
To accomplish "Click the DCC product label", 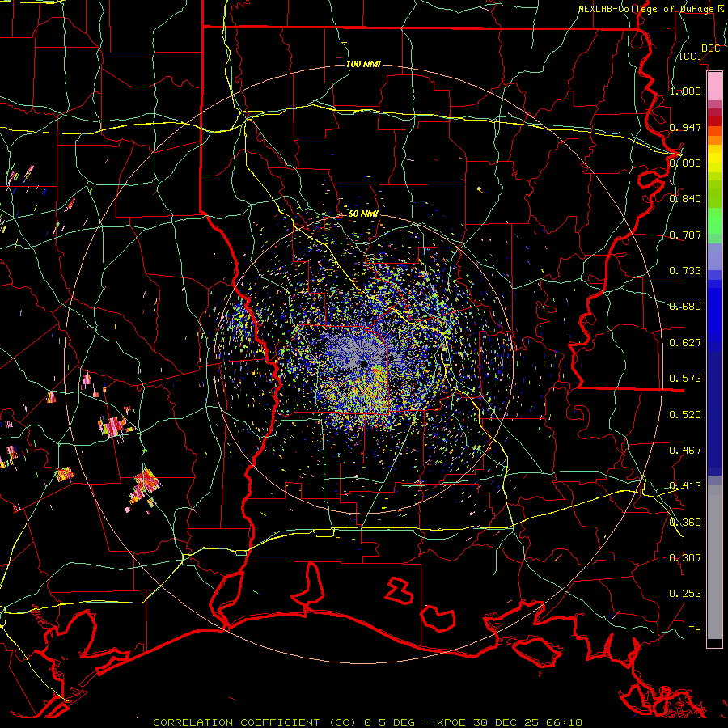I will (x=710, y=49).
